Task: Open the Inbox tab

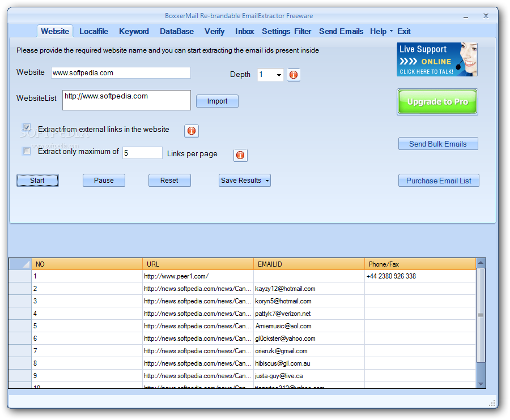Action: [244, 32]
